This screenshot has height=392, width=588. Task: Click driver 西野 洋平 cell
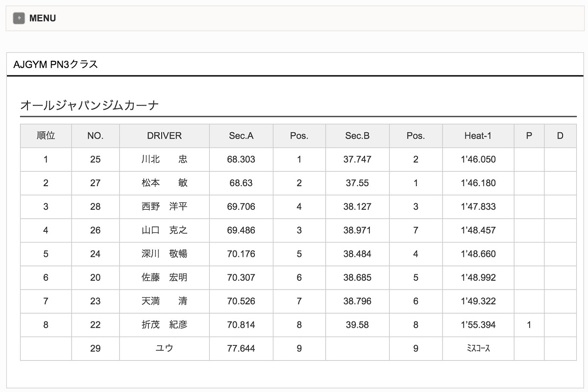[164, 206]
